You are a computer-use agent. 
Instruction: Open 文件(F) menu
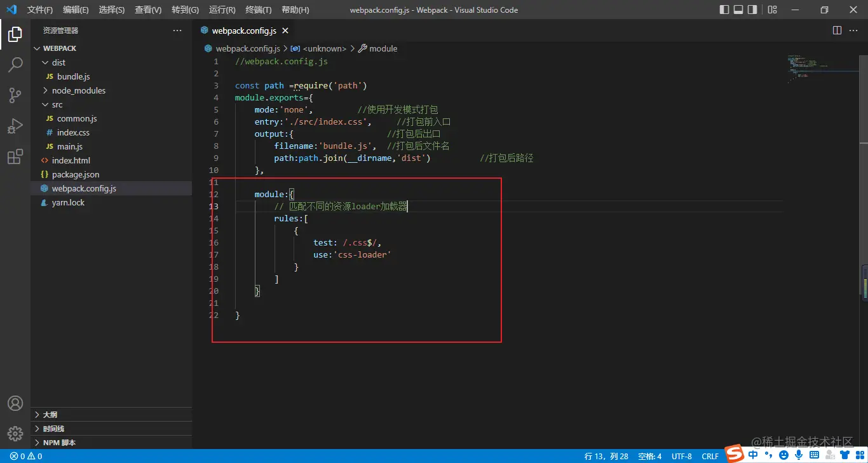tap(40, 10)
